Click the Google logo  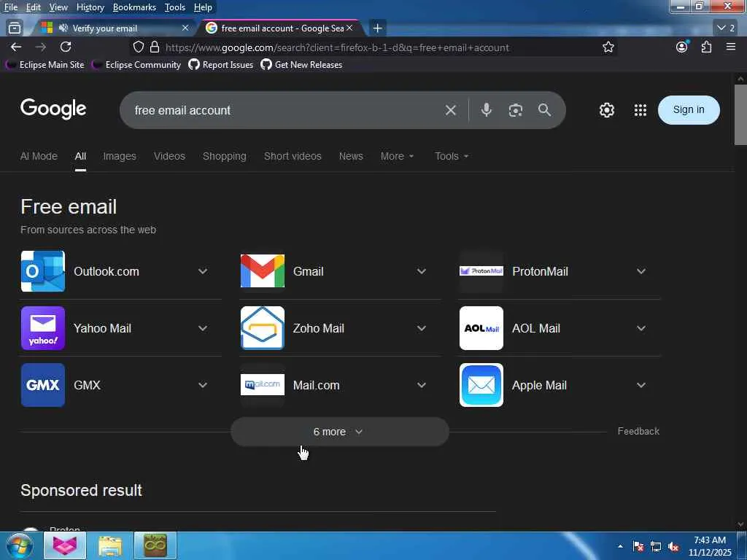point(53,109)
